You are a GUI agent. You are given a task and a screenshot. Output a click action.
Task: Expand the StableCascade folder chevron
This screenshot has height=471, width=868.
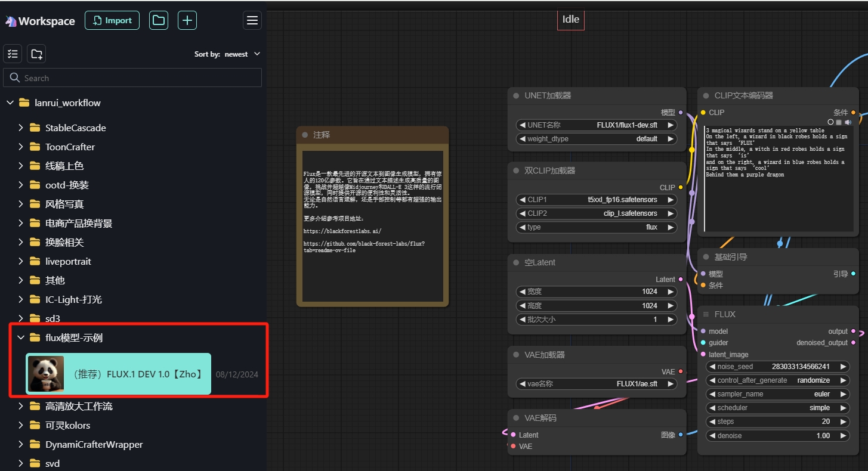(20, 128)
